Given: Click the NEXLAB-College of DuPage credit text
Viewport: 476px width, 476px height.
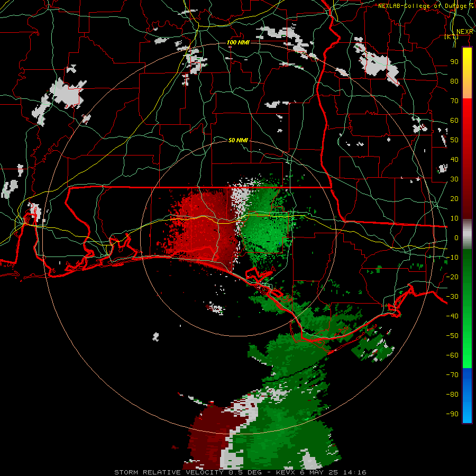Looking at the screenshot, I should pyautogui.click(x=426, y=6).
